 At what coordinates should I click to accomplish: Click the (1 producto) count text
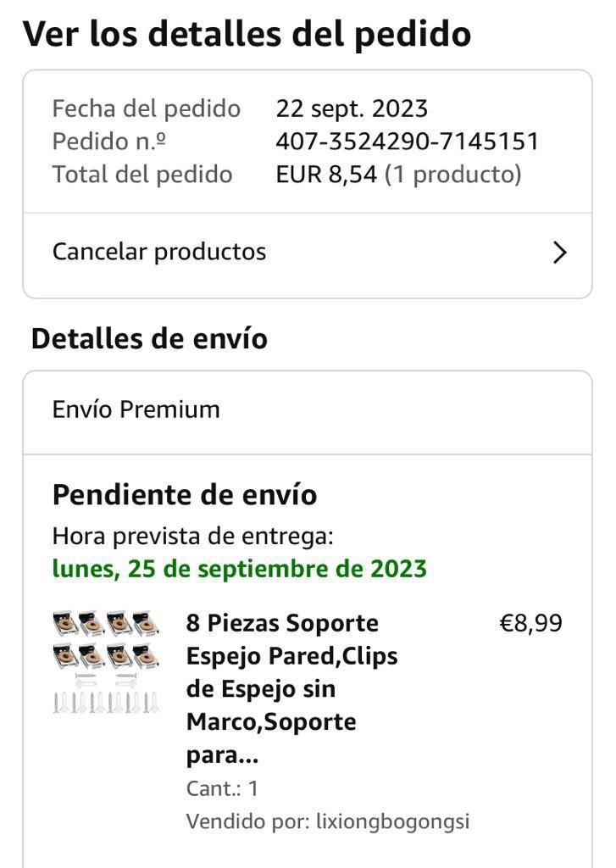(x=452, y=175)
